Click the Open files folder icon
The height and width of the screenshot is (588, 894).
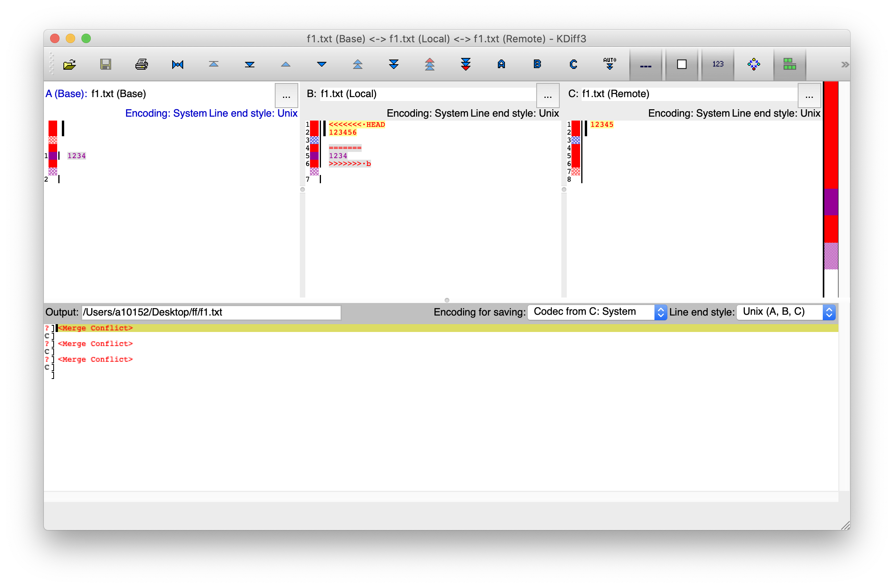69,65
